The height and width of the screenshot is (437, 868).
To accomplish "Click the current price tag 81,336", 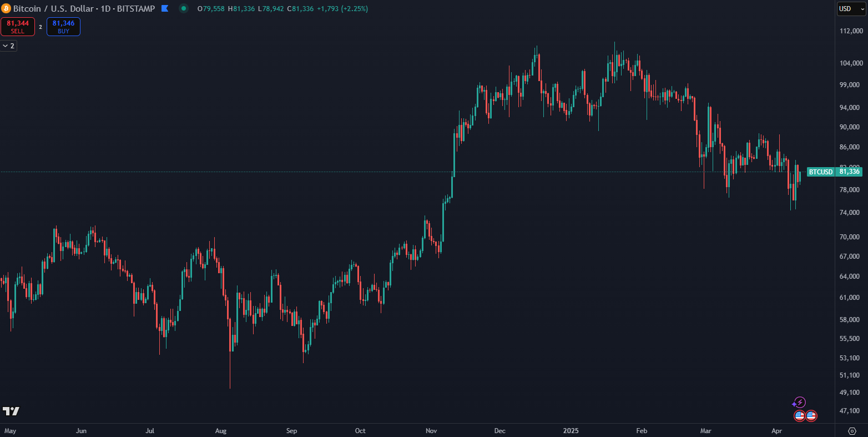I will coord(850,172).
